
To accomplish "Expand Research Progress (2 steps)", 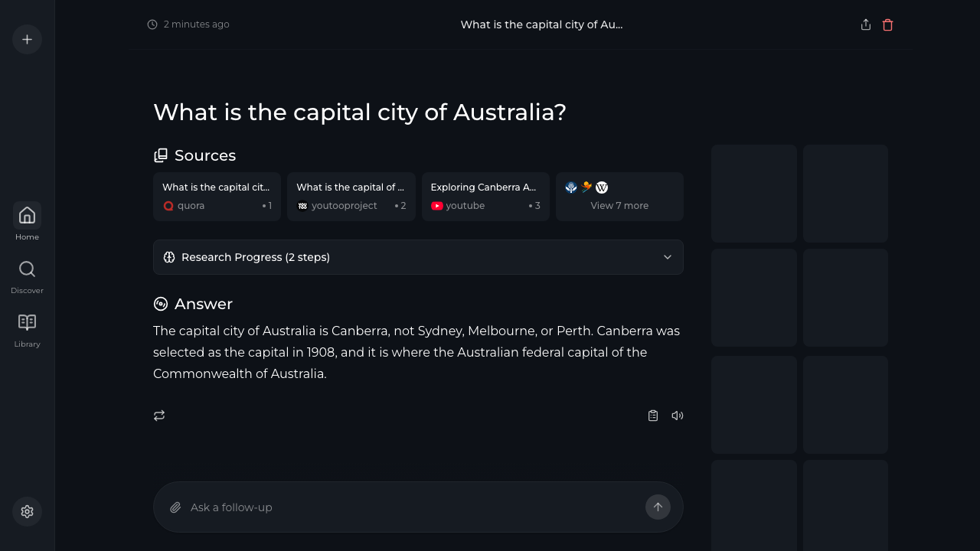I will 418,257.
